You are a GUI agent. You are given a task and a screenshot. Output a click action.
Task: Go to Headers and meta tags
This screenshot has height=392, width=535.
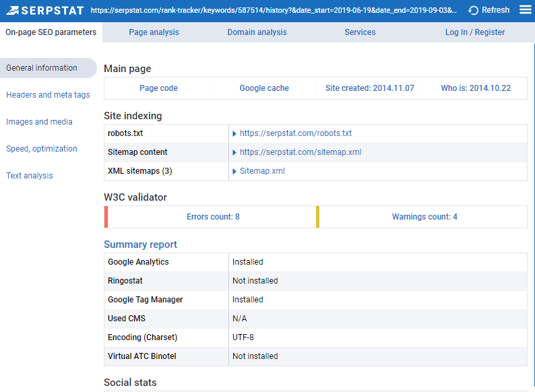pyautogui.click(x=48, y=95)
